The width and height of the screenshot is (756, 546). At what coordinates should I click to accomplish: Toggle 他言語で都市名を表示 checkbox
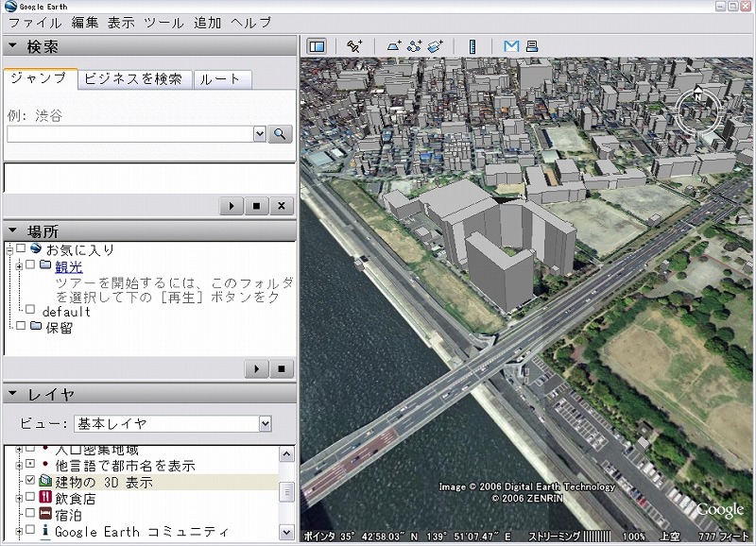tap(30, 464)
